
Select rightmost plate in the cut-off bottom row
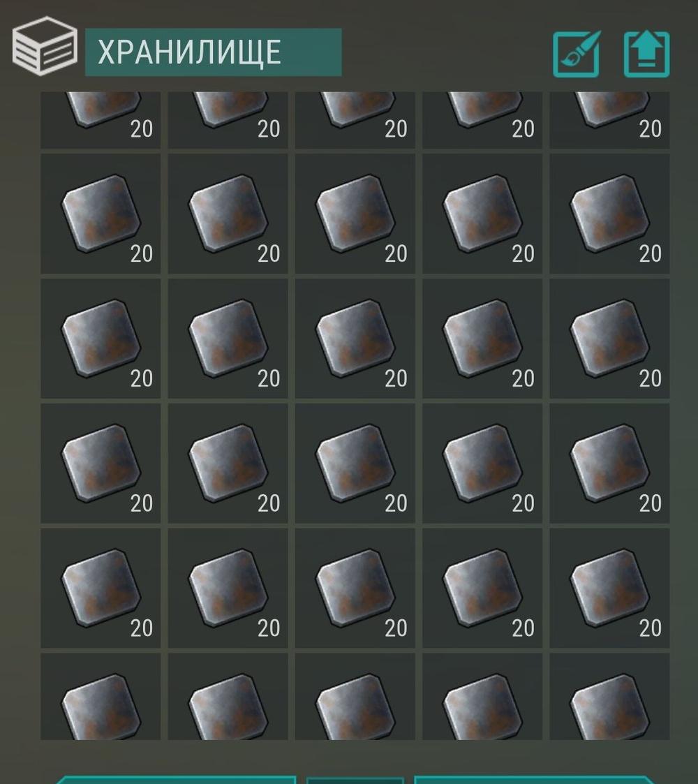pyautogui.click(x=609, y=697)
